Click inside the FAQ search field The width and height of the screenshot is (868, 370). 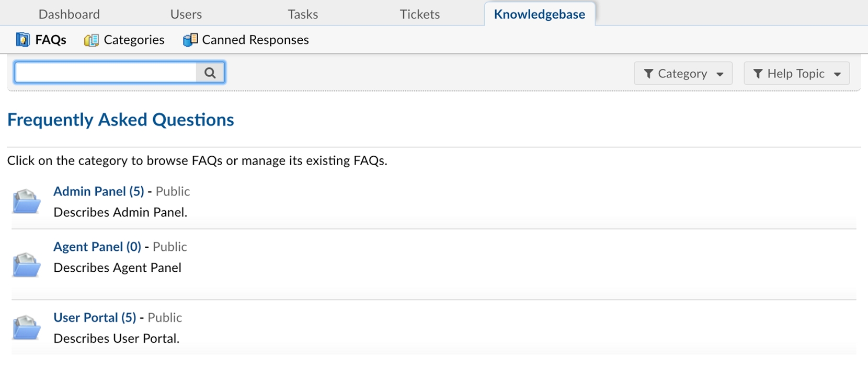[105, 73]
